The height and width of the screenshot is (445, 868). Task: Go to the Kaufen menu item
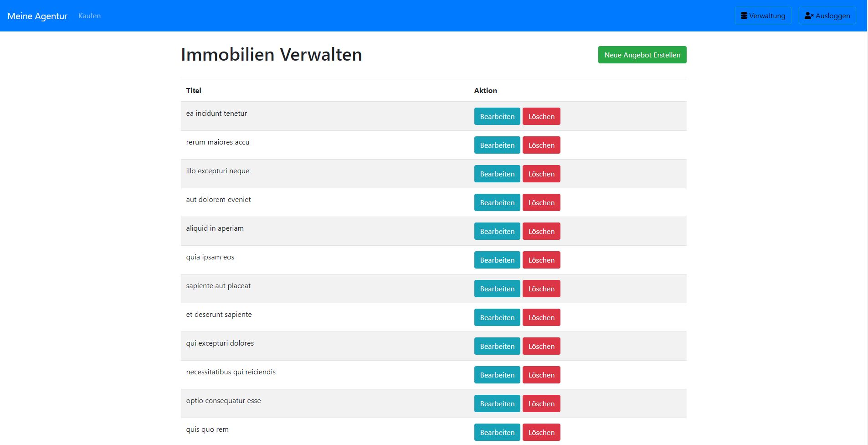(x=89, y=16)
